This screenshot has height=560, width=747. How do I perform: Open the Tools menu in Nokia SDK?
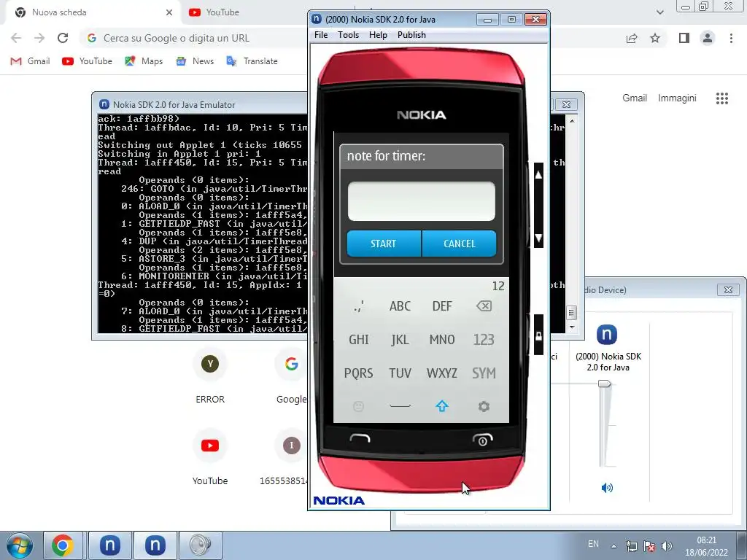(x=348, y=35)
